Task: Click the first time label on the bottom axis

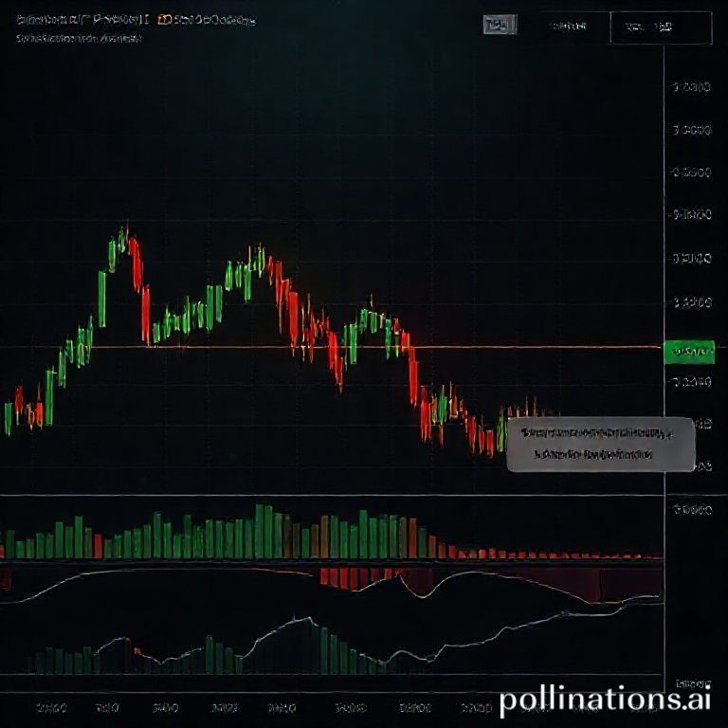Action: click(49, 707)
